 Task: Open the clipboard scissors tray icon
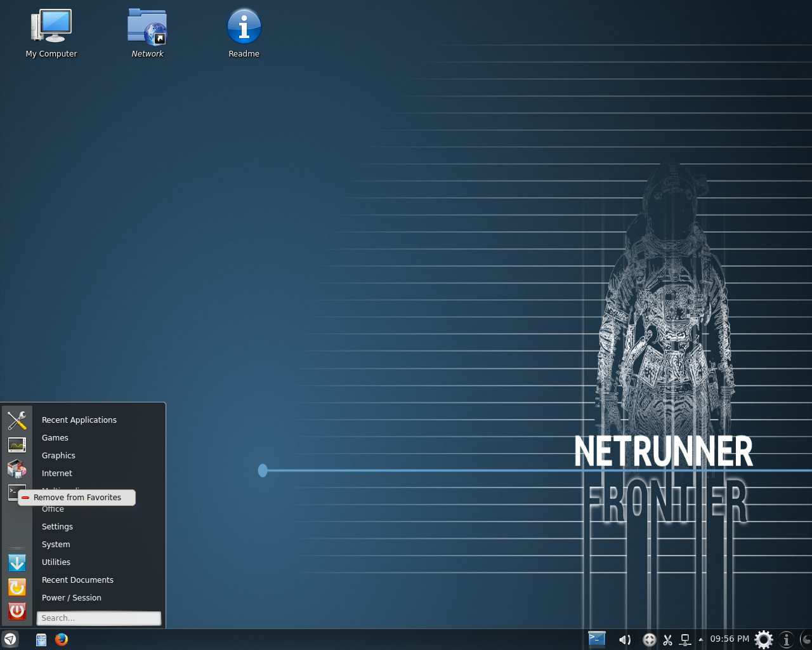point(667,640)
